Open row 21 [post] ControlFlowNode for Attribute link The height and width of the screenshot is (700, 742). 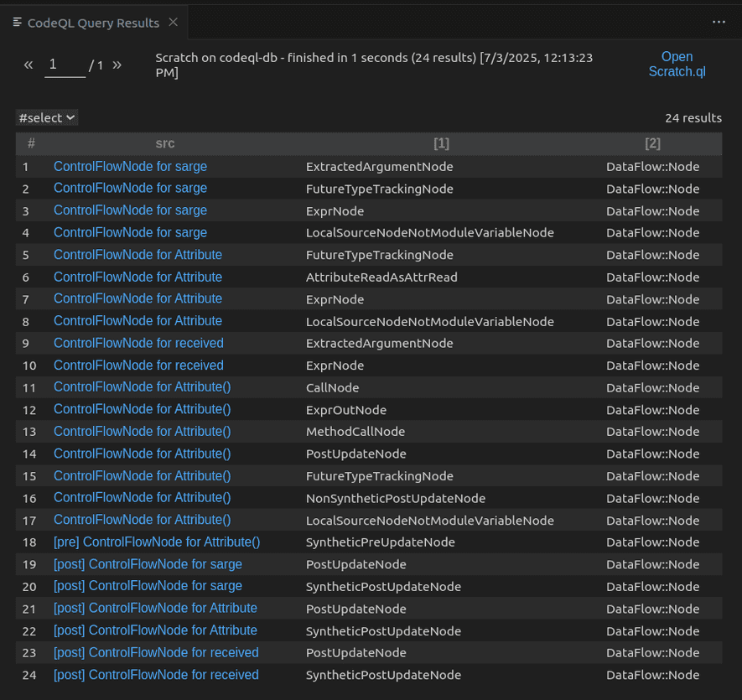click(155, 609)
